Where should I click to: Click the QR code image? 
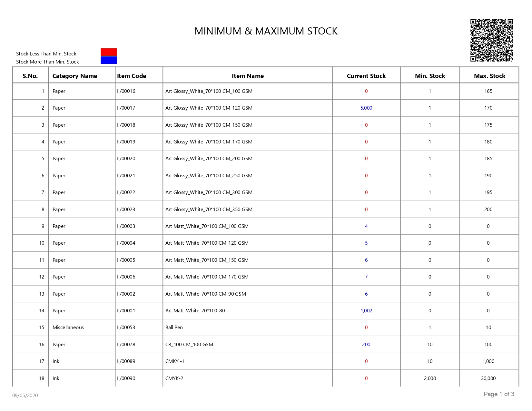point(491,40)
